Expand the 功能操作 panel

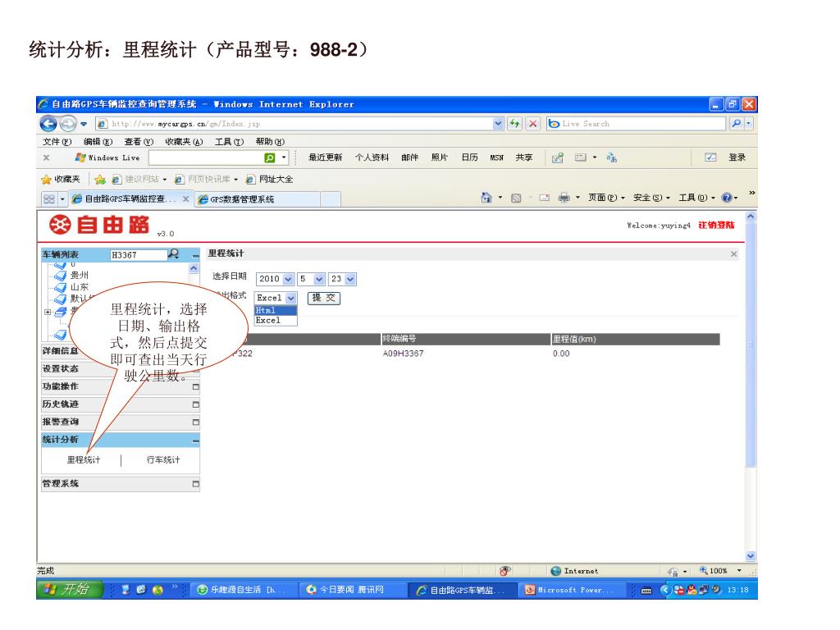[x=195, y=387]
